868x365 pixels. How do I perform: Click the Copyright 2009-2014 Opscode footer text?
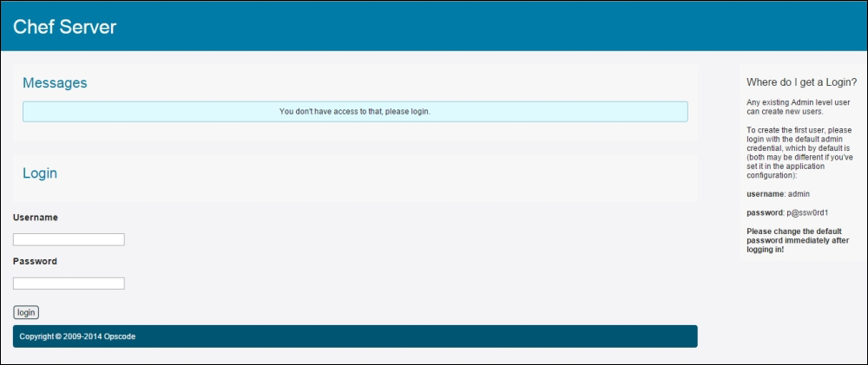tap(77, 336)
